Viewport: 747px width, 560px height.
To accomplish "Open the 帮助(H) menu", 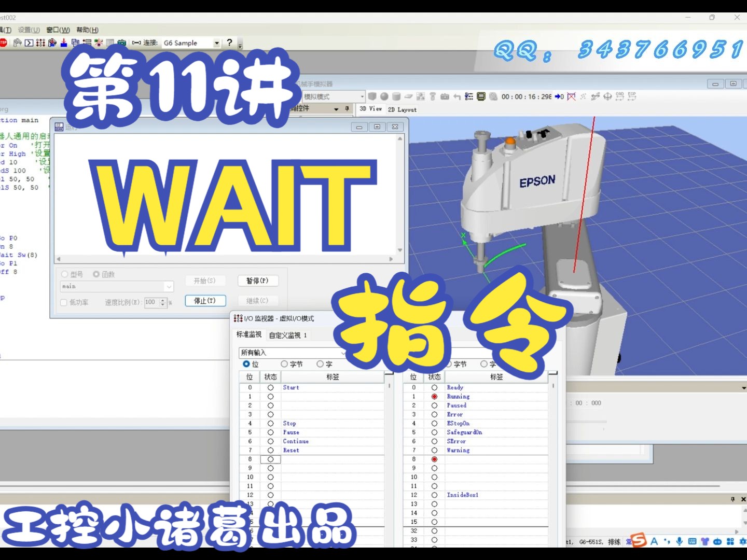I will point(87,30).
